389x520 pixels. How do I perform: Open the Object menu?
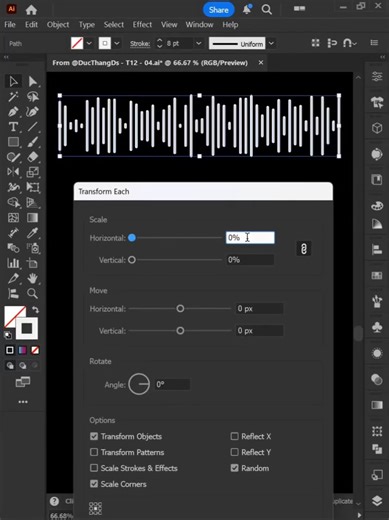58,25
